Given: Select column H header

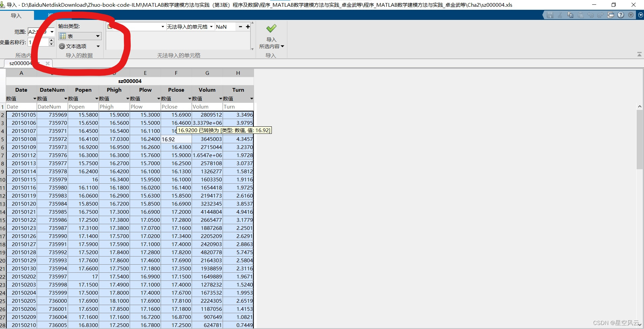Looking at the screenshot, I should click(238, 73).
